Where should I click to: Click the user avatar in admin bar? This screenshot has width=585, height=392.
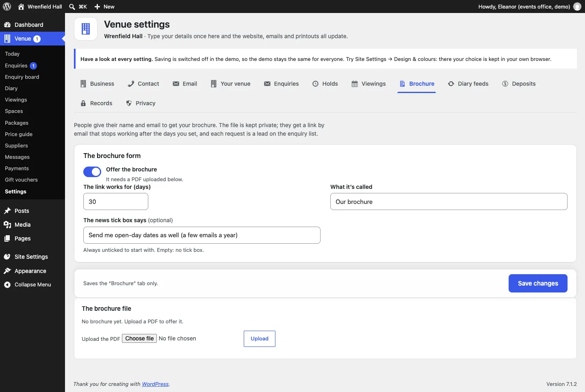[x=577, y=6]
